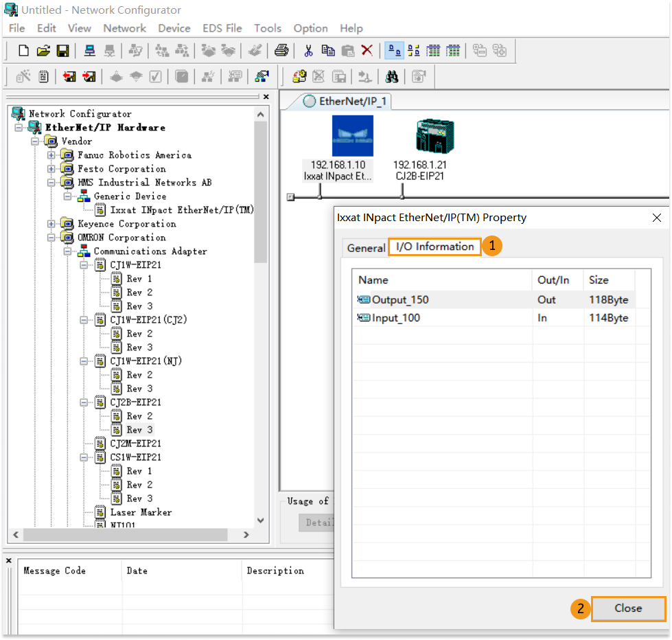Collapse the OMRON Corporation vendor node
This screenshot has height=640, width=672.
pos(51,237)
